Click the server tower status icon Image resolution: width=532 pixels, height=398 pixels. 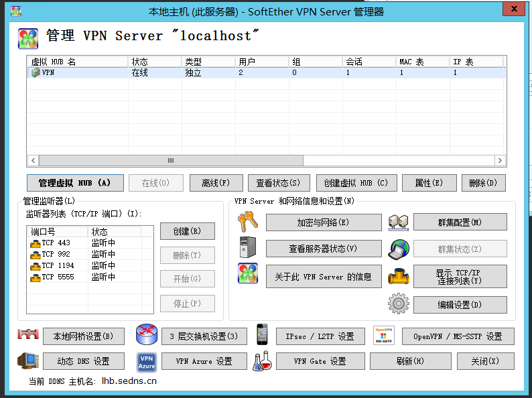[248, 247]
